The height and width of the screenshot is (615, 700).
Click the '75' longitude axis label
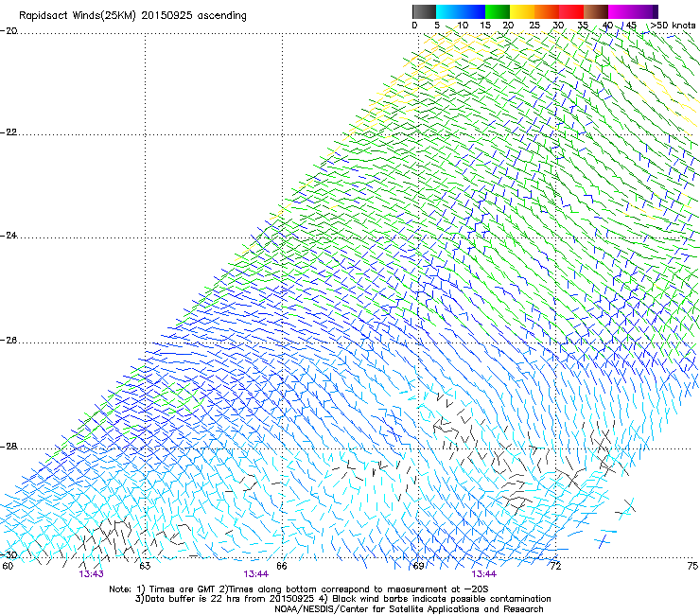[x=692, y=566]
